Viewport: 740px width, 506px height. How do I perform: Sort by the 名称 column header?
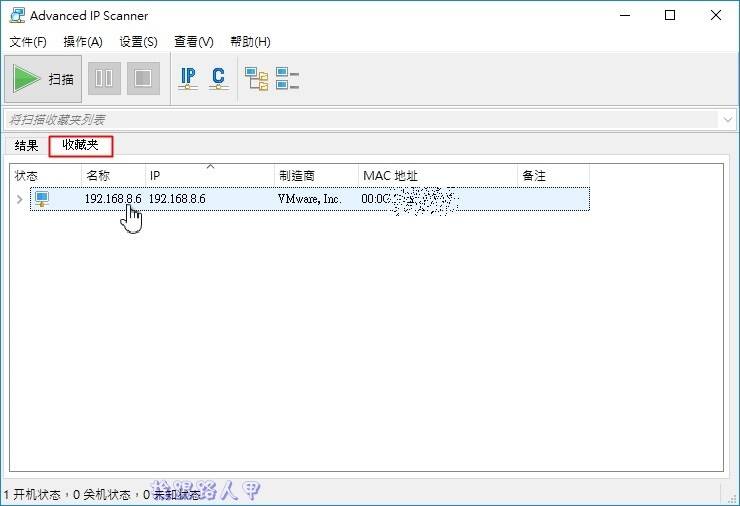(x=113, y=176)
